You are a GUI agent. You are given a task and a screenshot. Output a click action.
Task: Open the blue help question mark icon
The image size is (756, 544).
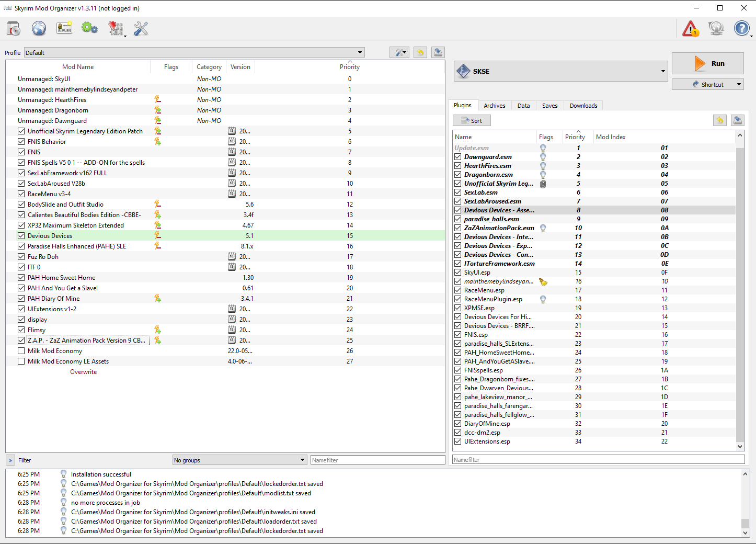(x=741, y=28)
